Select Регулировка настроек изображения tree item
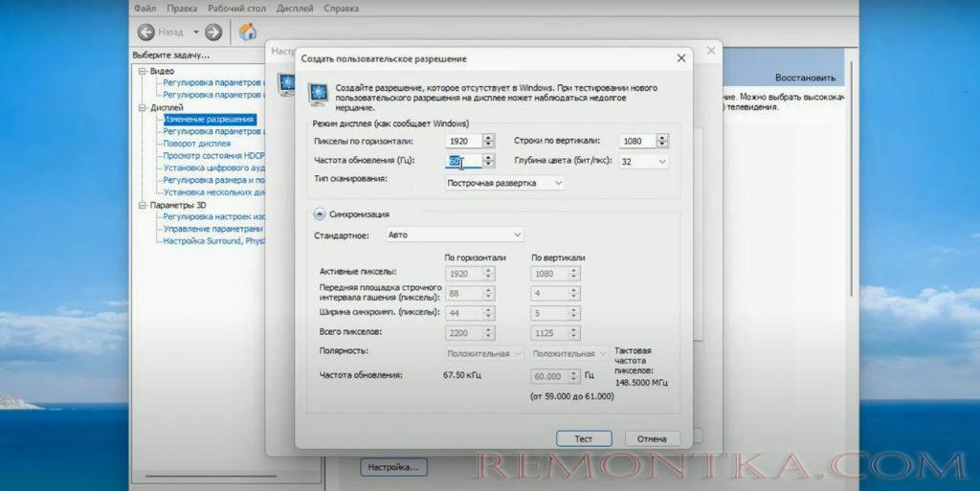This screenshot has height=491, width=980. pyautogui.click(x=213, y=216)
